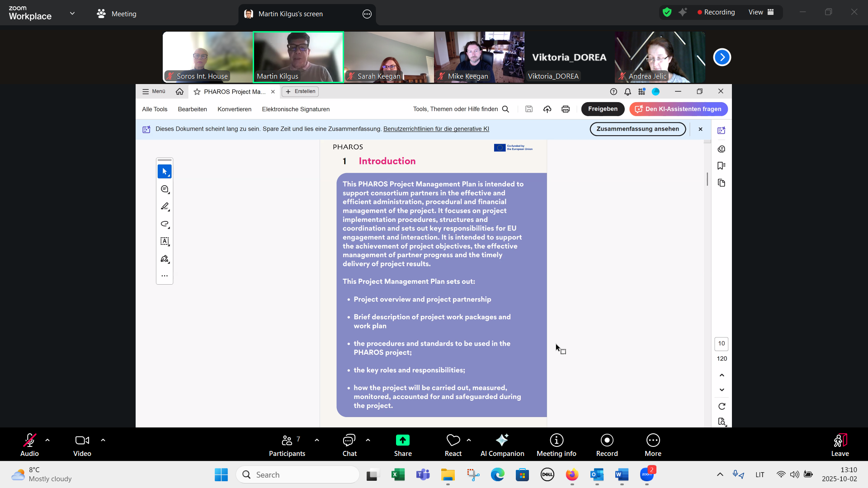Open the Chat panel
868x488 pixels.
pos(349,445)
